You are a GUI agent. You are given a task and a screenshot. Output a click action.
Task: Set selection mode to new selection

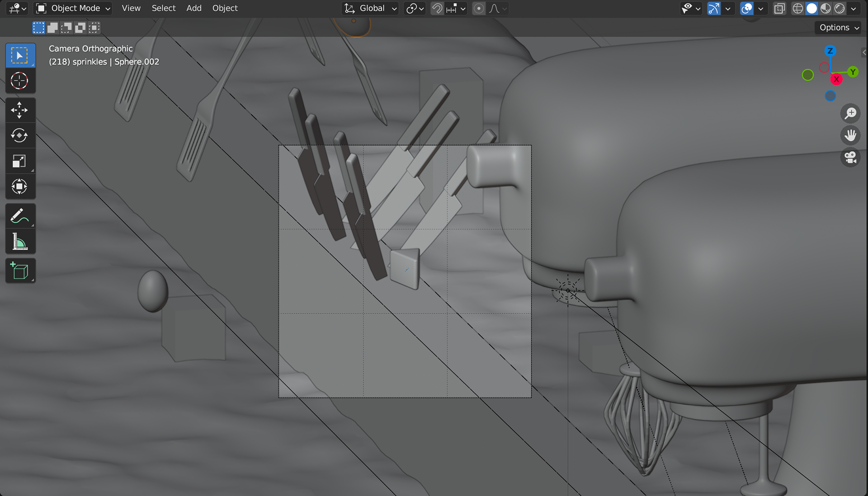coord(39,28)
